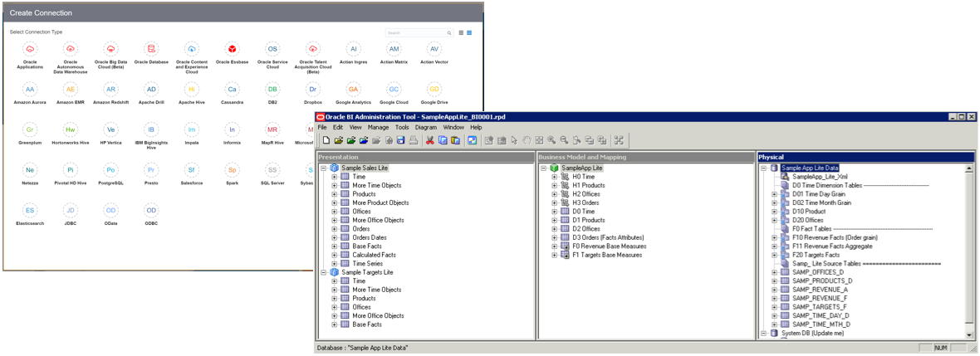Expand H0 Time hierarchy node
This screenshot has width=980, height=356.
(555, 177)
